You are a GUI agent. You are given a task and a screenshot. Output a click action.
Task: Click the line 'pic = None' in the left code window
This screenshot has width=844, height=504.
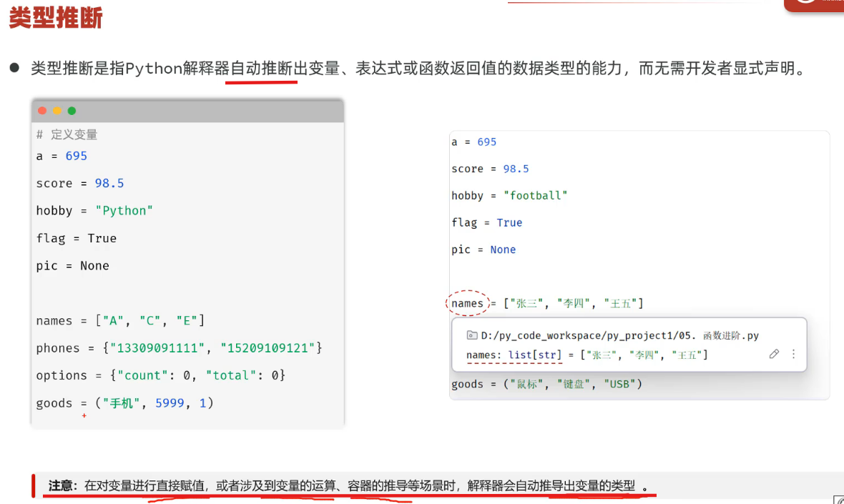tap(72, 266)
